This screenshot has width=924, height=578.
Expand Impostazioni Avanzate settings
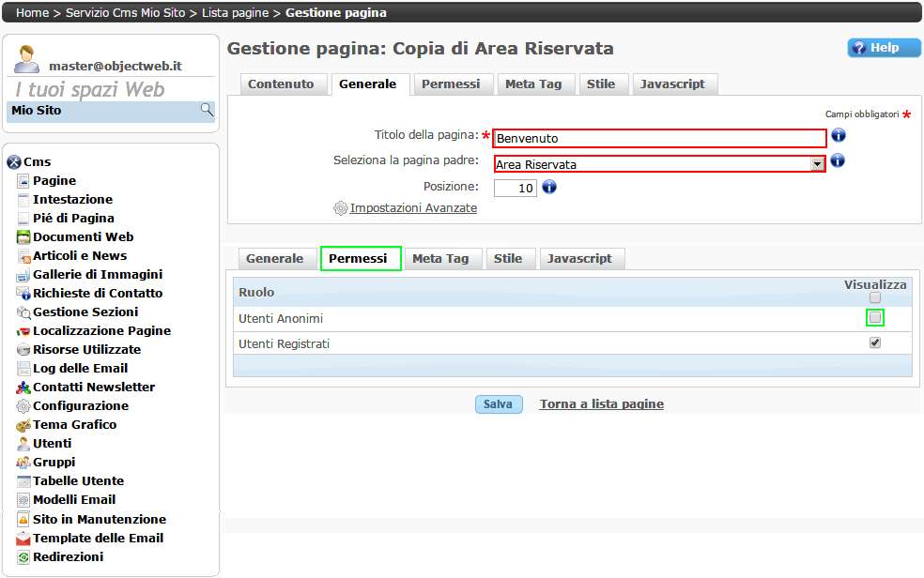(x=413, y=208)
